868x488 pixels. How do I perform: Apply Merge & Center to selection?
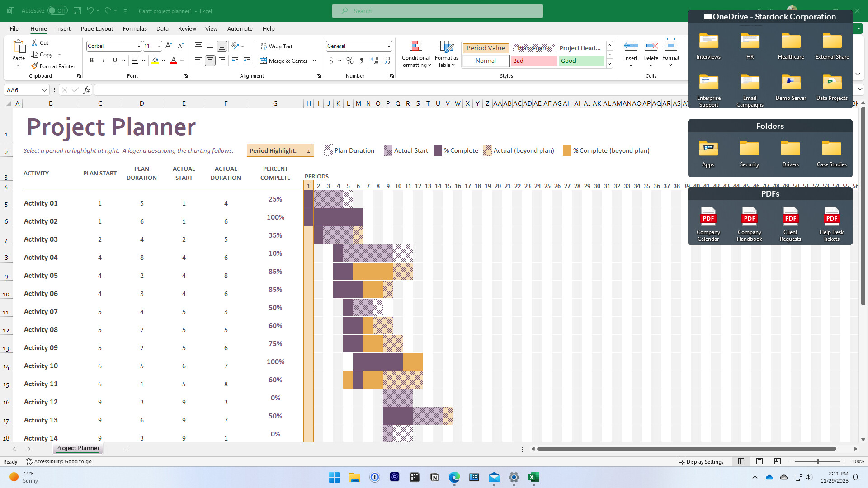click(x=284, y=61)
